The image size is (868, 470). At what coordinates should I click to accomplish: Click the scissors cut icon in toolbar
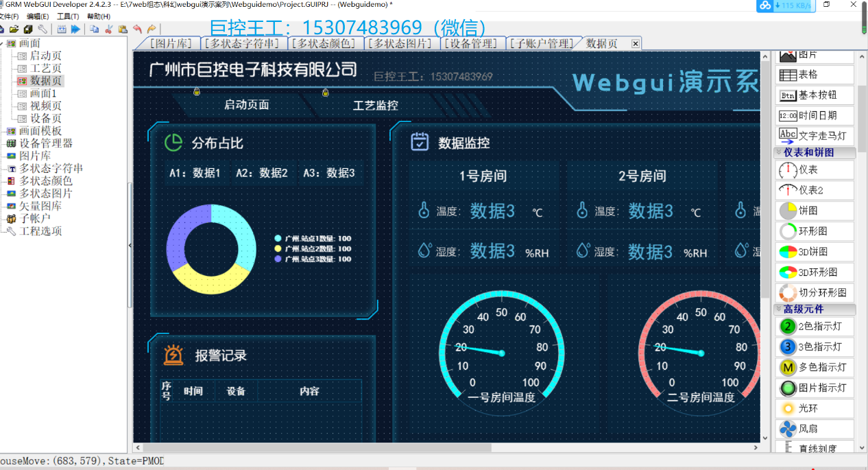coord(108,29)
